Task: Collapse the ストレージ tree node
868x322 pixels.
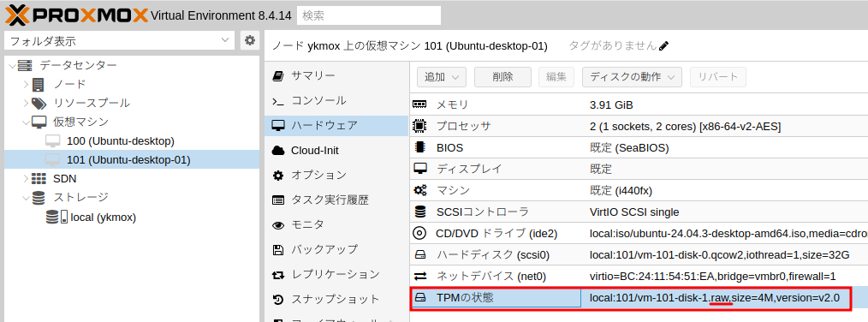Action: point(26,198)
